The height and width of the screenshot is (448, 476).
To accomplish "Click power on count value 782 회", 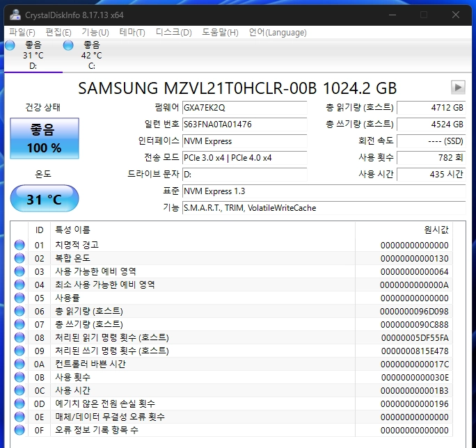I will 431,157.
